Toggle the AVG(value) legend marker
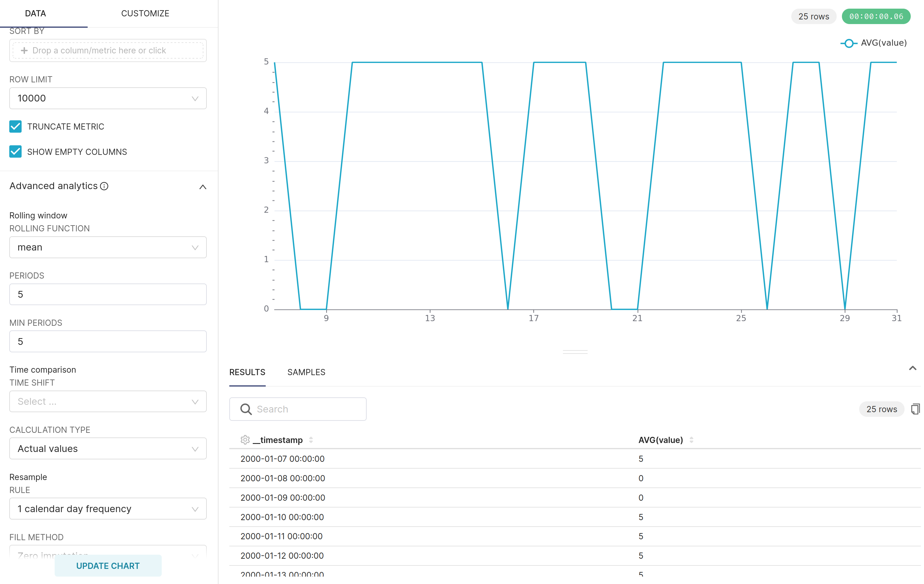 pos(849,43)
